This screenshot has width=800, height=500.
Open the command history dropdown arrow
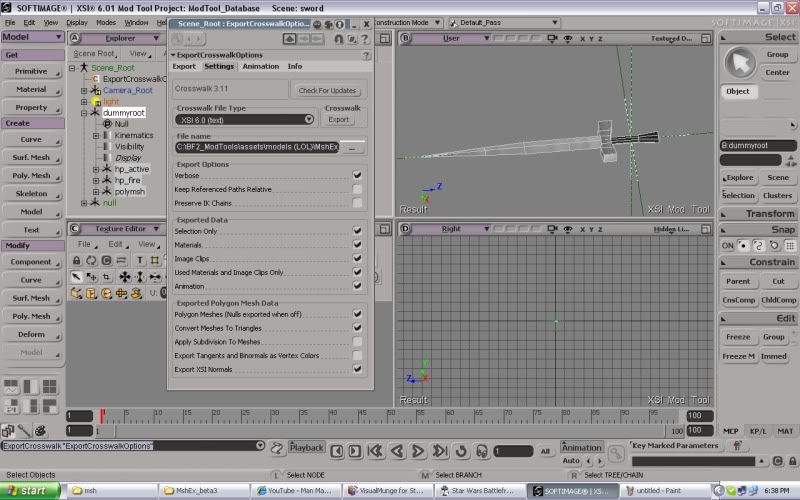coord(260,445)
